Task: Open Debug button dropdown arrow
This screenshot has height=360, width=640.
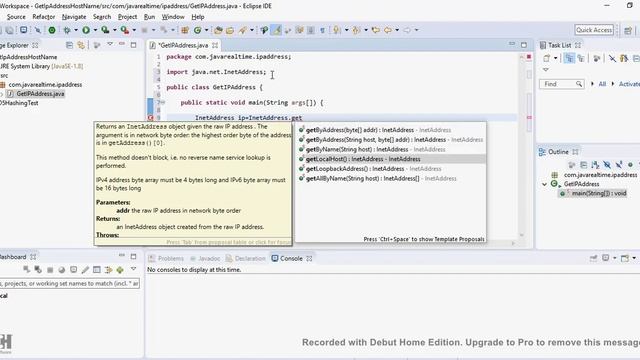Action: (76, 30)
